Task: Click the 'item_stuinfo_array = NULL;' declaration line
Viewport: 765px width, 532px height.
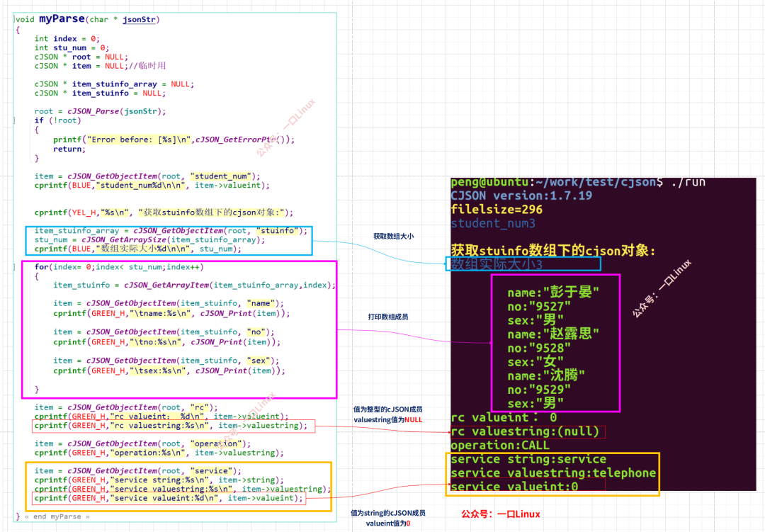Action: pos(114,84)
